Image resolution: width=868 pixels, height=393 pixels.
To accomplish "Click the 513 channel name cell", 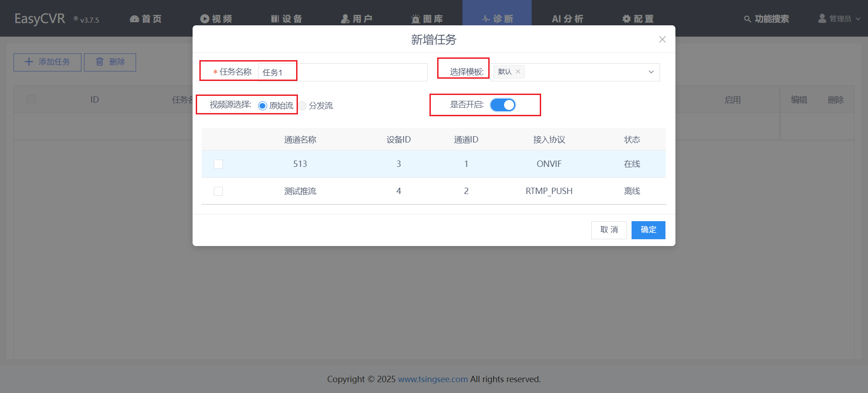I will (x=300, y=164).
